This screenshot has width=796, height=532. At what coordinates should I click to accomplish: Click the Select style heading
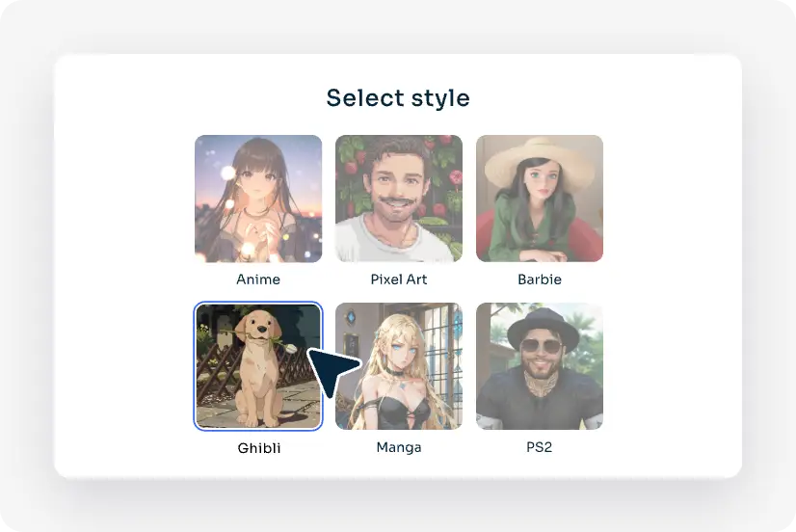(x=398, y=98)
